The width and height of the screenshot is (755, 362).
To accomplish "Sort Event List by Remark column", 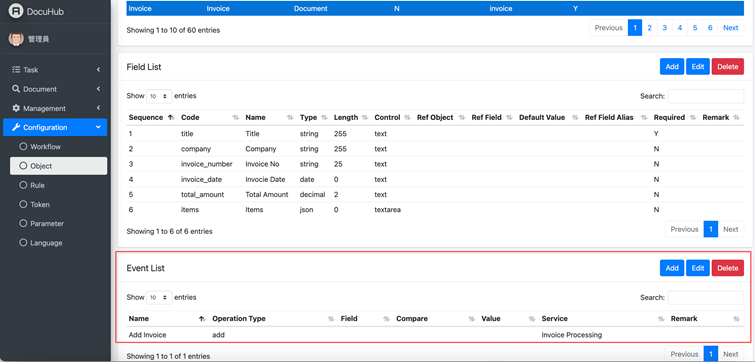I will coord(705,319).
